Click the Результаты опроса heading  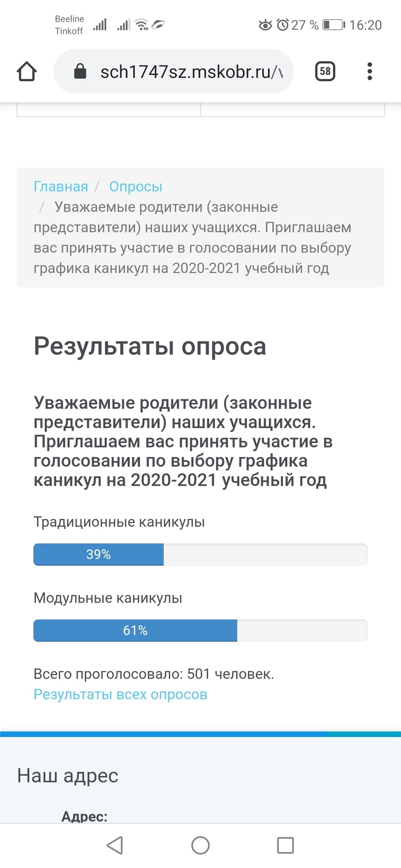click(x=150, y=347)
